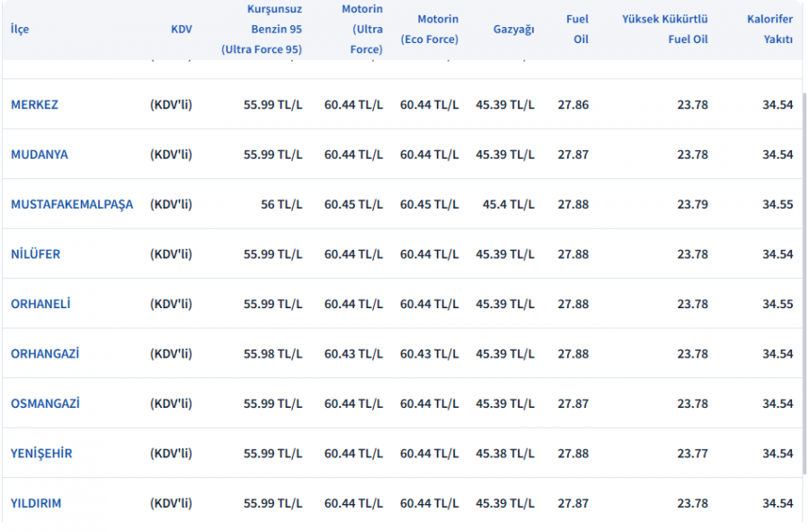Click Yenişehir's 45.38 TL/L Gazyağı price
The height and width of the screenshot is (532, 809).
pyautogui.click(x=504, y=454)
